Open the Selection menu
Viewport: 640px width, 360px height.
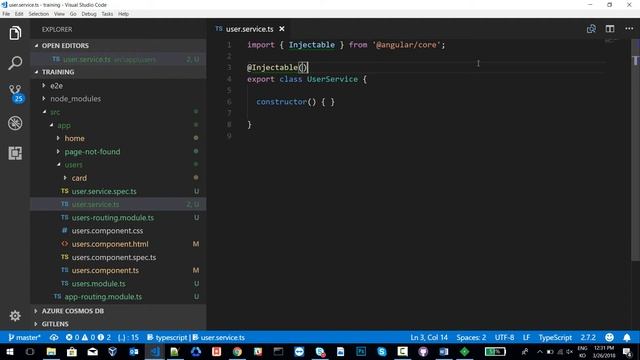[39, 14]
